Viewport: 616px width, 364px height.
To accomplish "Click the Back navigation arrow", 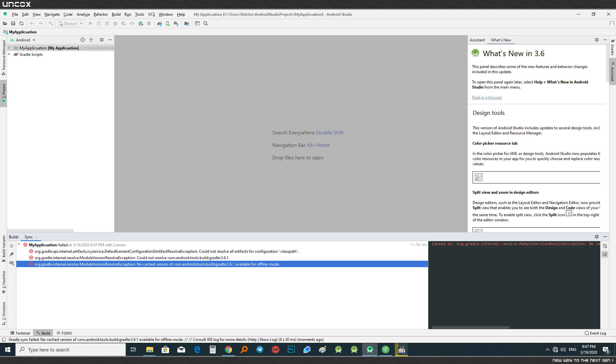I will pos(32,23).
